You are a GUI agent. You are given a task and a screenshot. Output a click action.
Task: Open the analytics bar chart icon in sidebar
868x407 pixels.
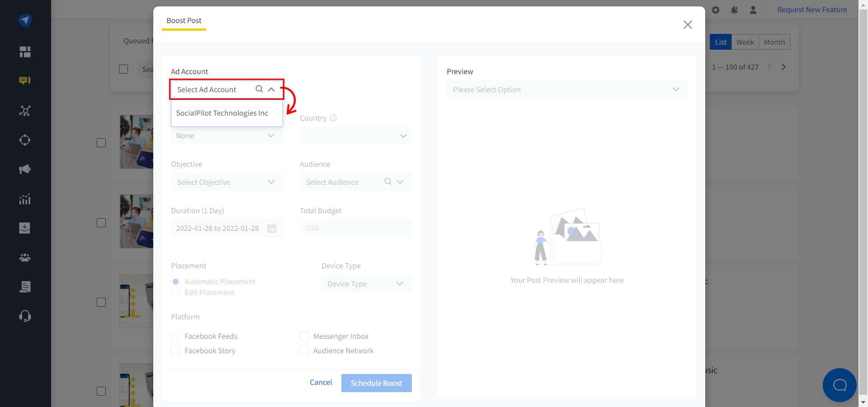(25, 199)
